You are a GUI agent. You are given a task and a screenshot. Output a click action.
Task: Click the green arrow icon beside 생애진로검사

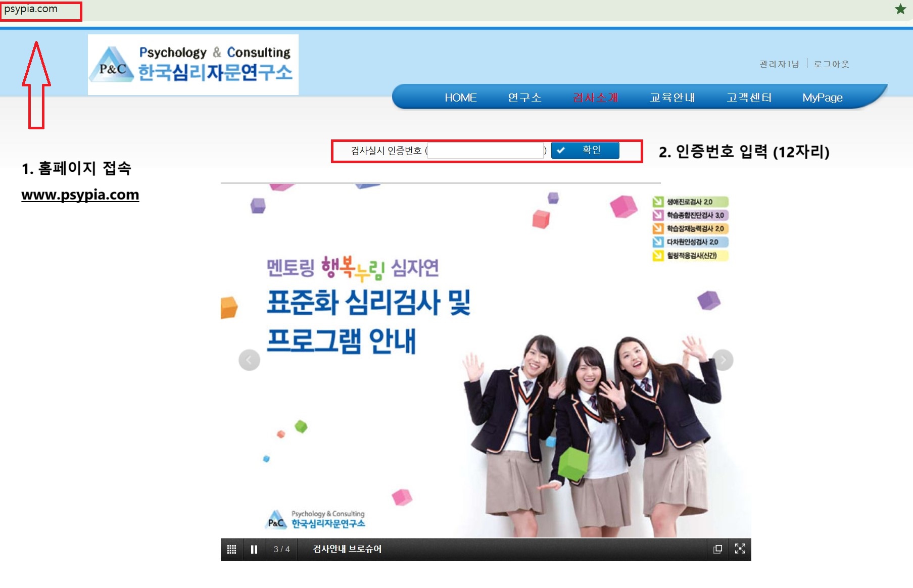(x=658, y=202)
